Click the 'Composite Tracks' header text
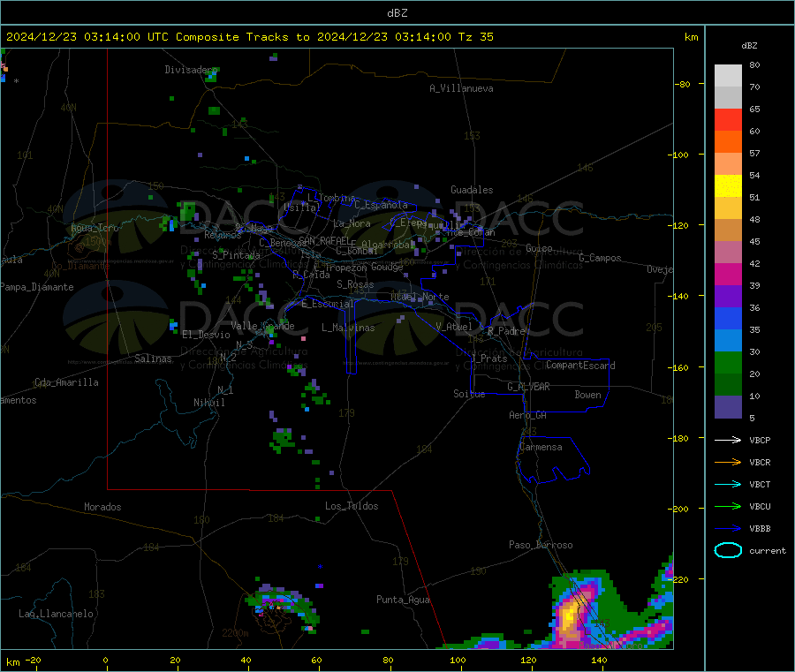 point(231,37)
